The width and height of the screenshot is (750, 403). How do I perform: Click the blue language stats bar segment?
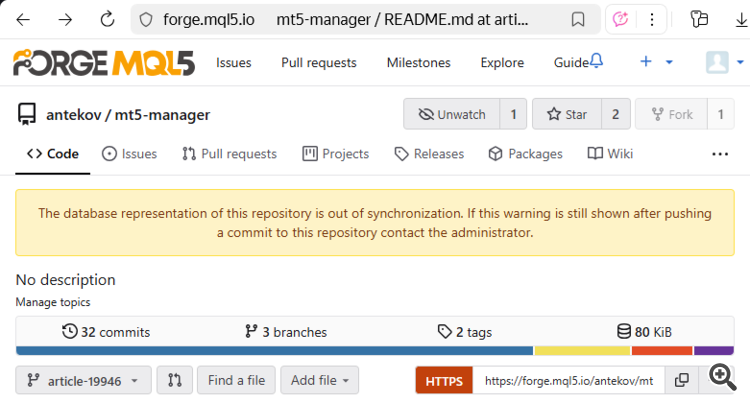point(275,350)
